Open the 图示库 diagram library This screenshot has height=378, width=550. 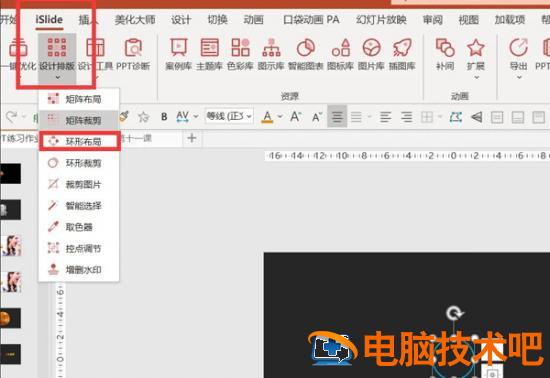pyautogui.click(x=271, y=54)
